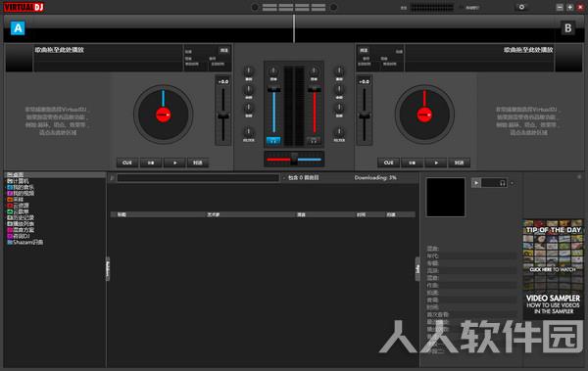Click the small button in deck A's info panel
Viewport: 588px width, 371px height.
tap(224, 51)
